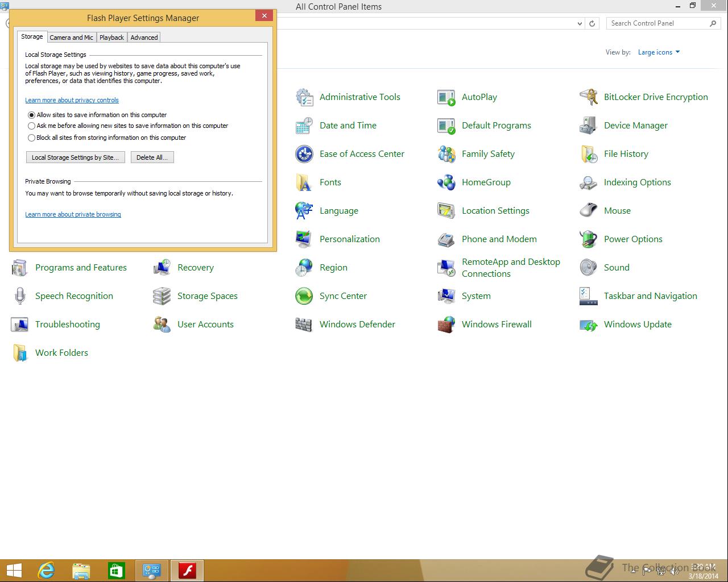
Task: Open the Administrative Tools icon
Action: click(x=304, y=97)
